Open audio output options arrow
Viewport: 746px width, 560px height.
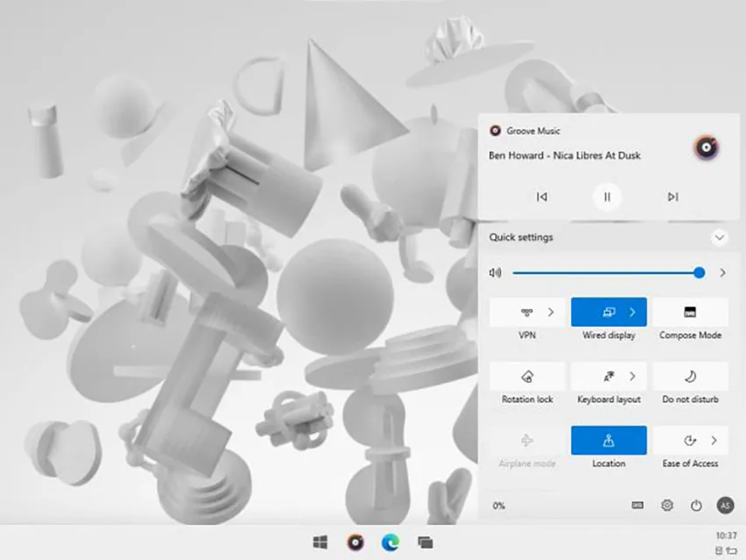[x=722, y=273]
